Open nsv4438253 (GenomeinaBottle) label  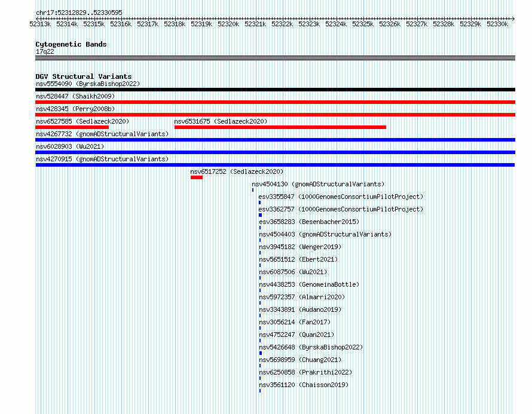click(x=309, y=284)
